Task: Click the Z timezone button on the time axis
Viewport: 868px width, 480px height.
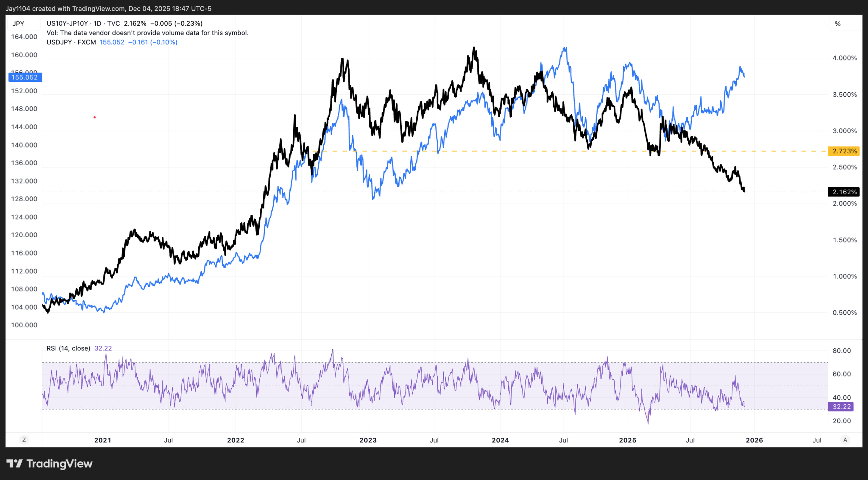Action: [24, 440]
